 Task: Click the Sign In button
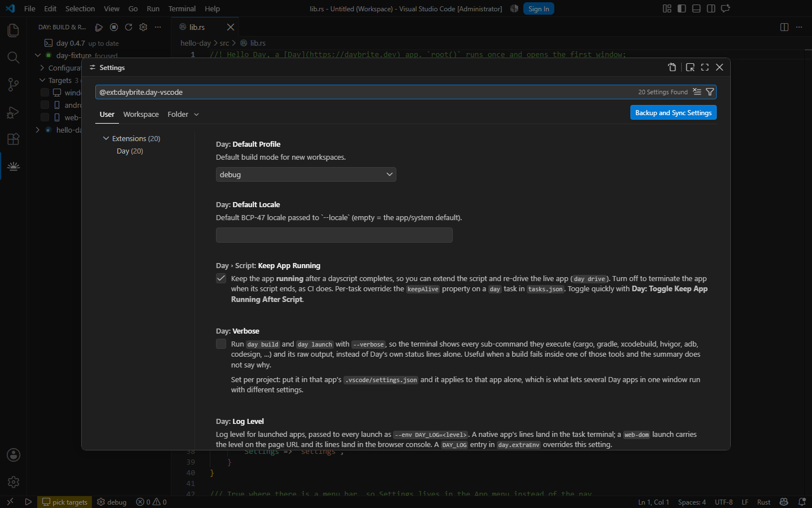click(539, 8)
